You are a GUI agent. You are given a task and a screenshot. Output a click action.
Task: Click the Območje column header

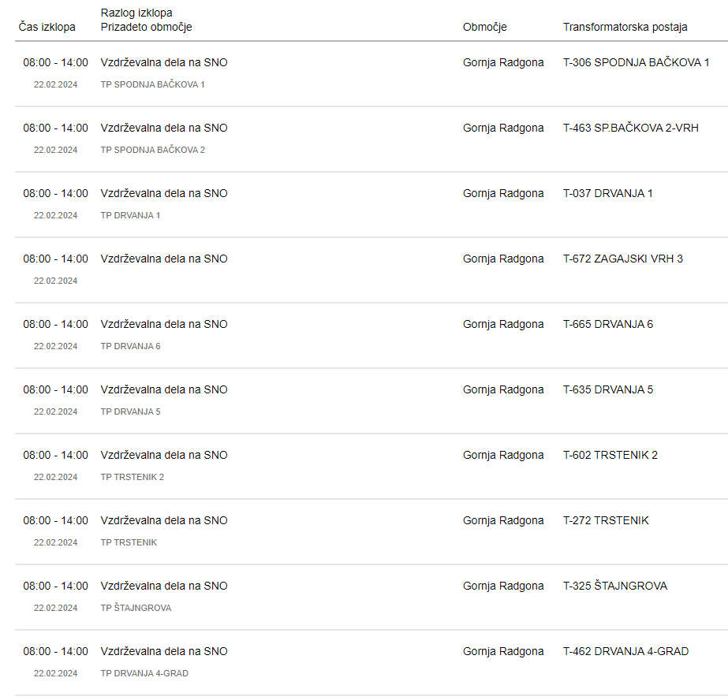[484, 27]
